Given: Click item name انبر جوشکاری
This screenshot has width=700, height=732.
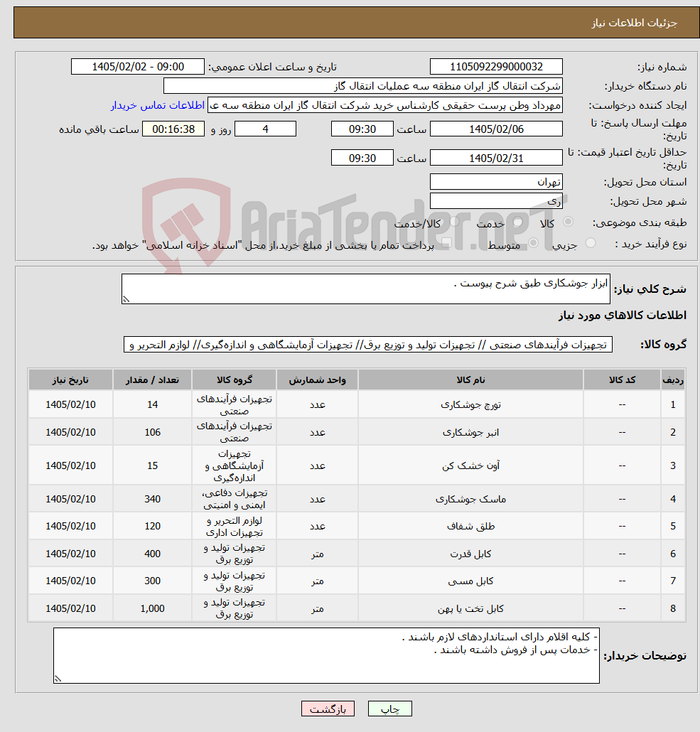Looking at the screenshot, I should pyautogui.click(x=470, y=432).
